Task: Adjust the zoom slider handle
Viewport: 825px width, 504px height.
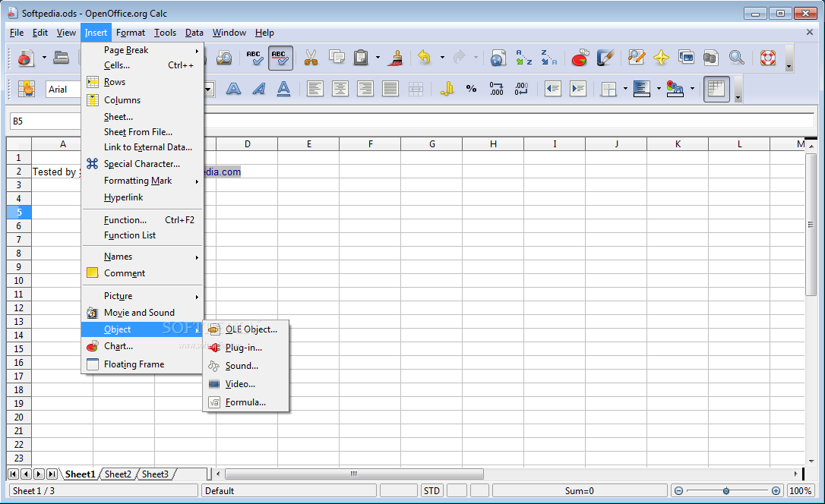Action: click(x=726, y=491)
